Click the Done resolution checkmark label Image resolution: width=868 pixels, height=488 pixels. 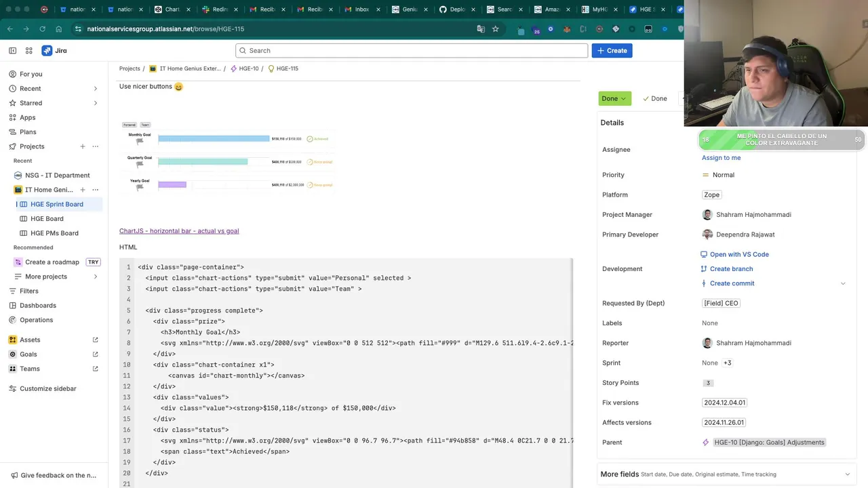[655, 99]
